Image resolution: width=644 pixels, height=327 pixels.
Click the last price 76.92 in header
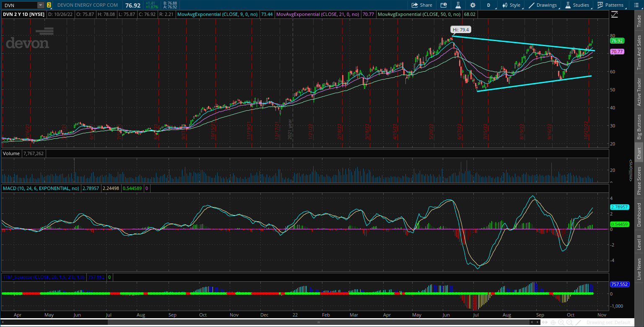tap(132, 5)
